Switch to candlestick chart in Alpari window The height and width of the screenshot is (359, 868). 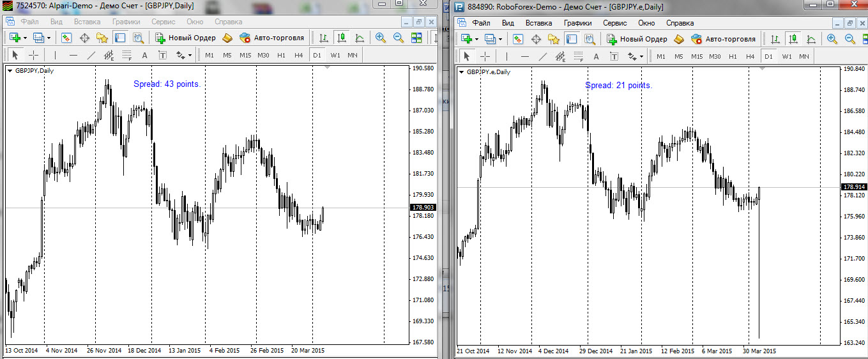point(342,38)
